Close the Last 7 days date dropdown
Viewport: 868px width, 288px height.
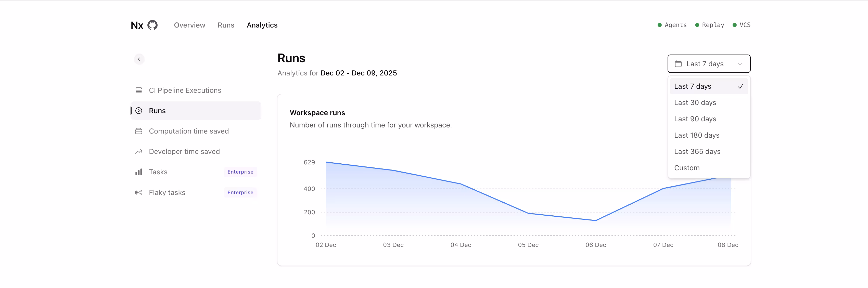pos(708,64)
